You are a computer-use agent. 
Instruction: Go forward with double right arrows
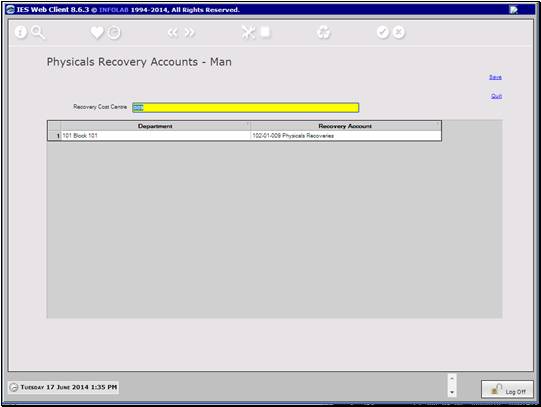point(189,33)
